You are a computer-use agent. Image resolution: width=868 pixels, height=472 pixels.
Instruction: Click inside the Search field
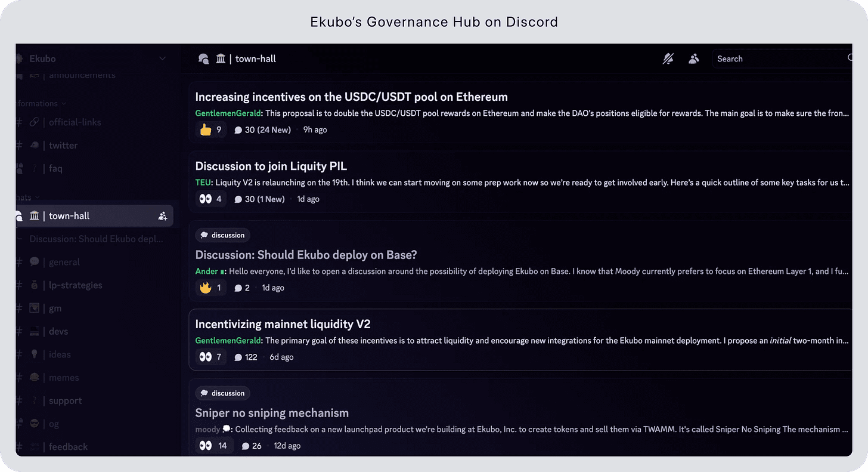point(775,58)
